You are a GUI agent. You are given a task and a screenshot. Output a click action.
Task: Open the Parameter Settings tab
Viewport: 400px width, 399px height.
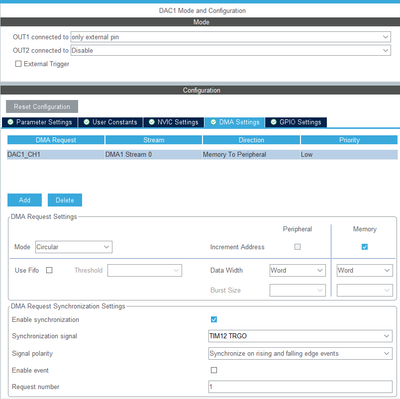point(40,122)
